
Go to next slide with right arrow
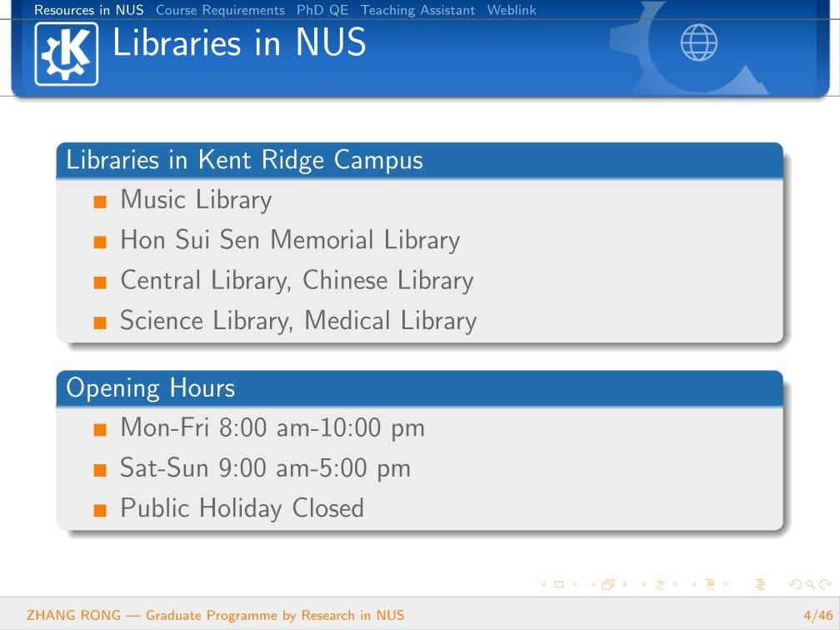point(575,584)
